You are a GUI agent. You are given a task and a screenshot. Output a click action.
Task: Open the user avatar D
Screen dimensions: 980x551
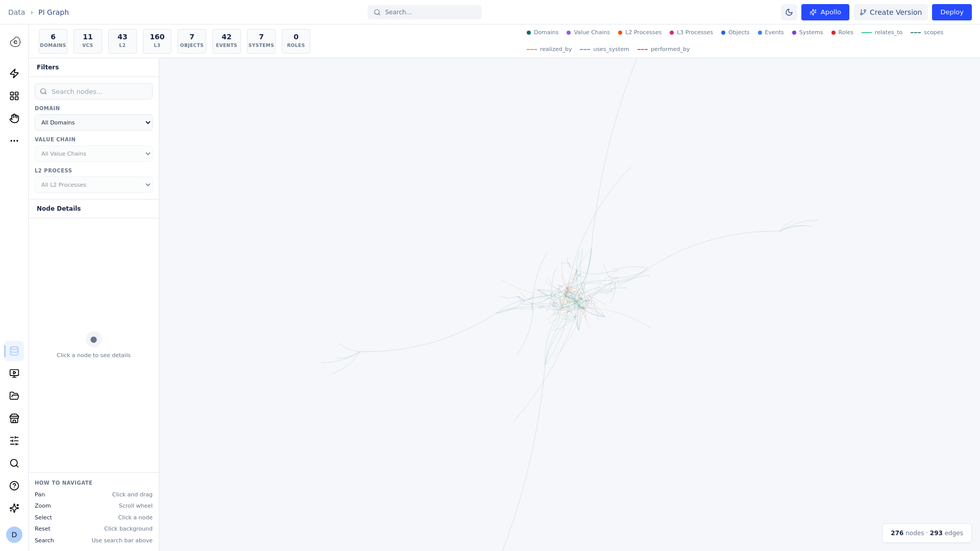(x=14, y=535)
